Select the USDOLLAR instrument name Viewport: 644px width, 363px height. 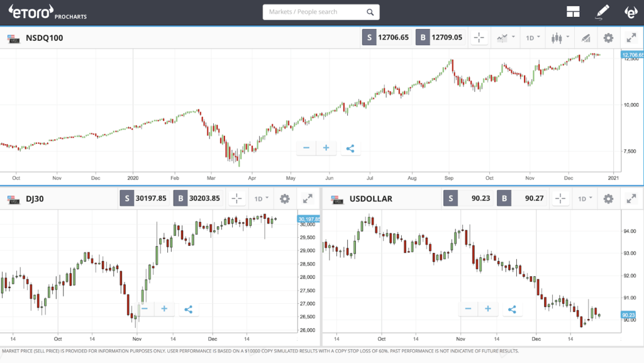[371, 199]
